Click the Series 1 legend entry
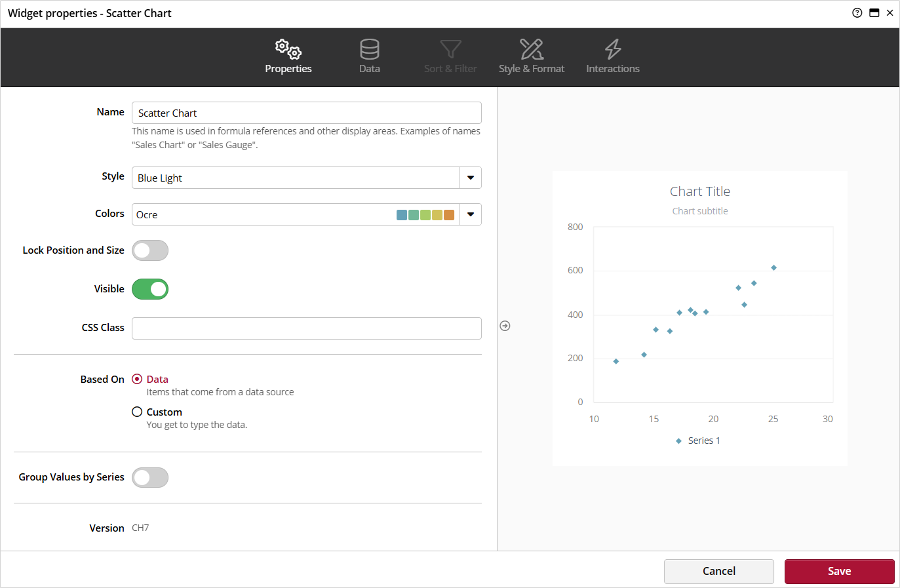 click(698, 441)
